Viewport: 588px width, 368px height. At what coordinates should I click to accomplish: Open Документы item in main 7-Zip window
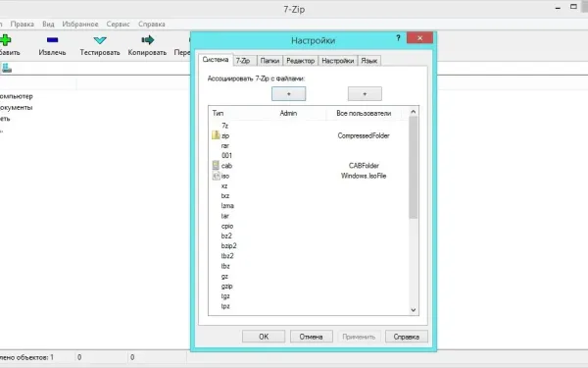[x=16, y=107]
